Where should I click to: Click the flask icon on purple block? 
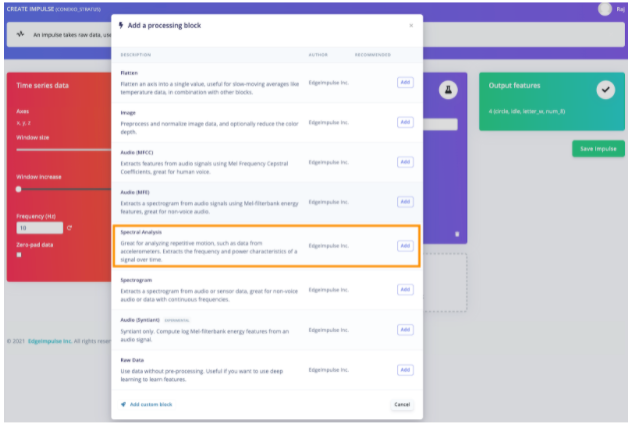coord(449,89)
